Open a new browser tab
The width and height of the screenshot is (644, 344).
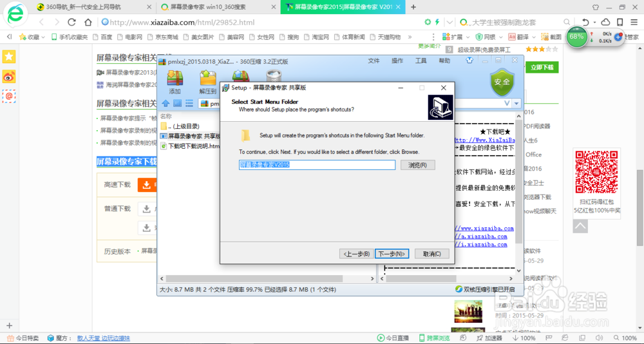coord(413,7)
